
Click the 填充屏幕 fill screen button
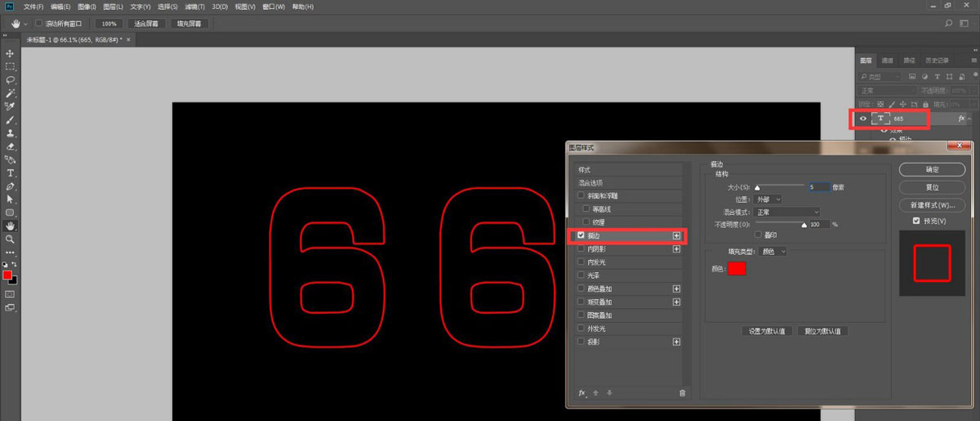(191, 24)
